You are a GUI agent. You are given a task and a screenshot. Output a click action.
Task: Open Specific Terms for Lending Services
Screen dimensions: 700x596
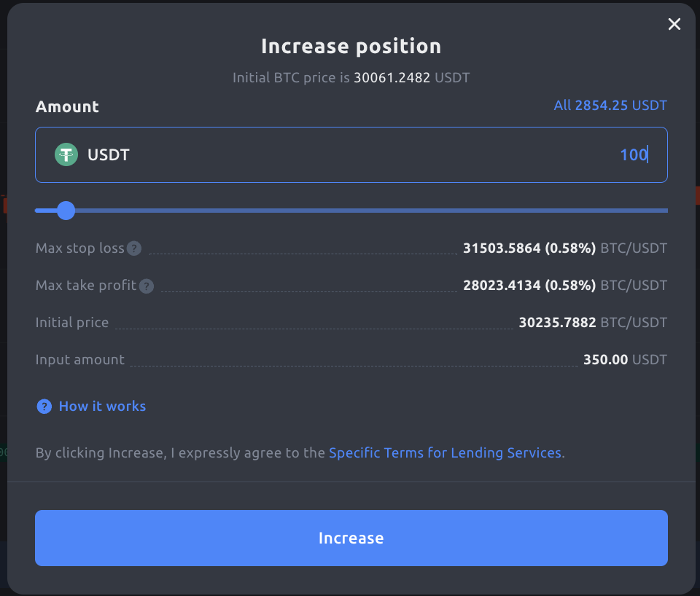pyautogui.click(x=445, y=452)
